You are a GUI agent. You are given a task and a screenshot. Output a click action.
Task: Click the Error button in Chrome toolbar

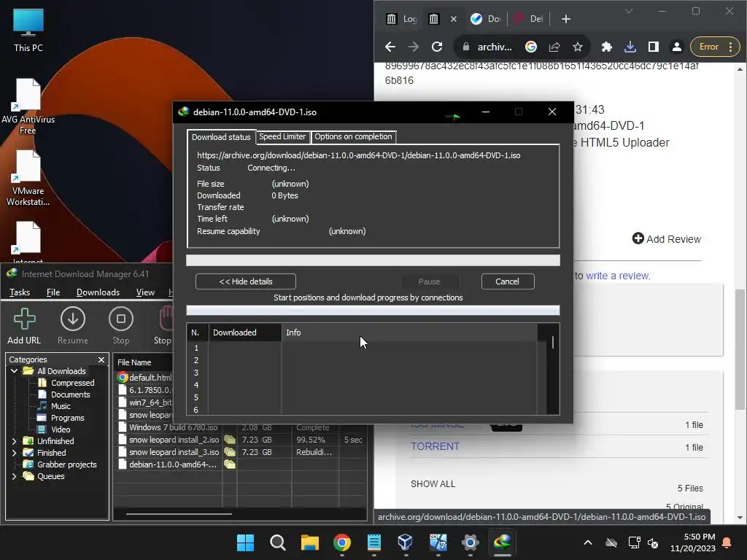point(709,47)
